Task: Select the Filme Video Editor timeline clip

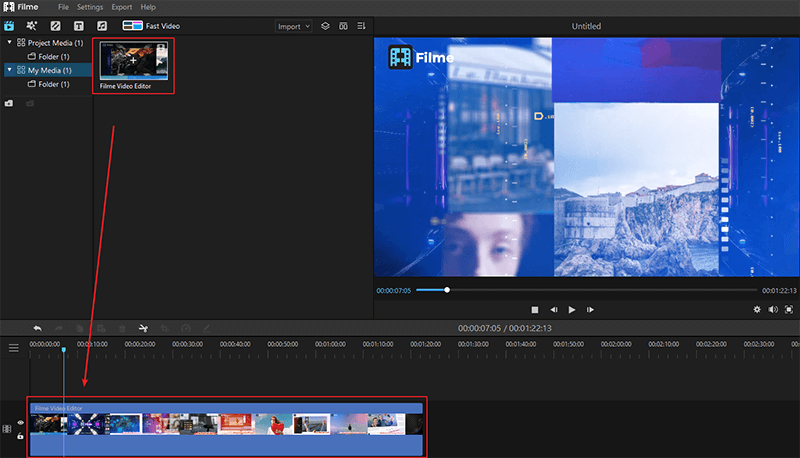Action: [x=226, y=429]
